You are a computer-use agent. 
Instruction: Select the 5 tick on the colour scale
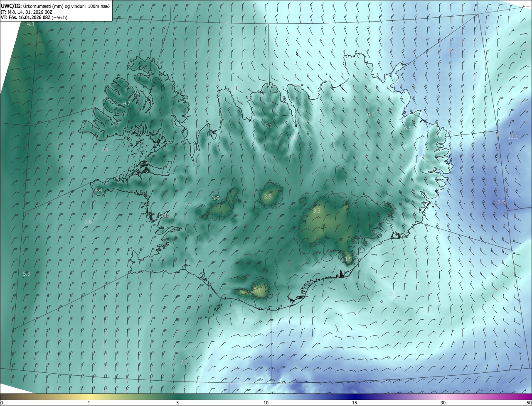177,403
